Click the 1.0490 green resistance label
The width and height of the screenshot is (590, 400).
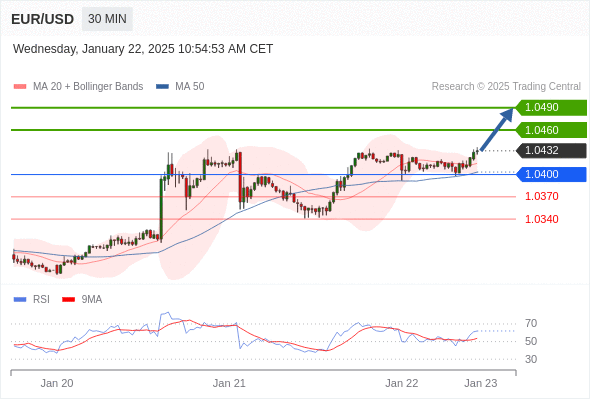(x=551, y=108)
